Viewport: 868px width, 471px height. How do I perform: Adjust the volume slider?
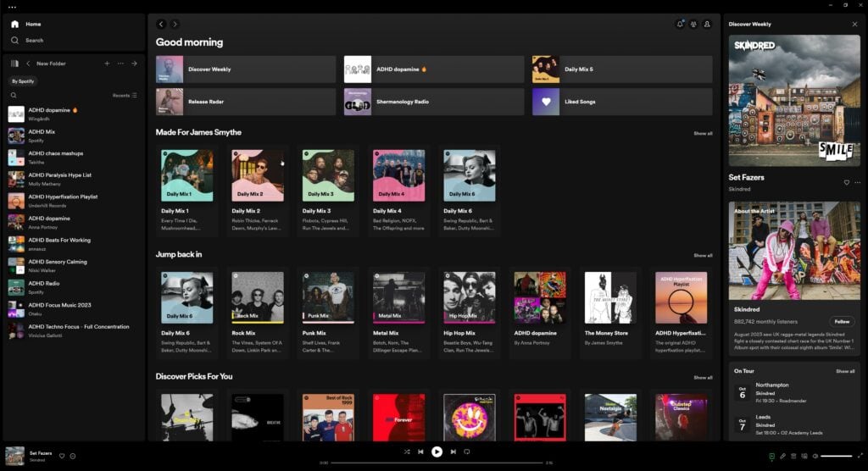pyautogui.click(x=836, y=457)
